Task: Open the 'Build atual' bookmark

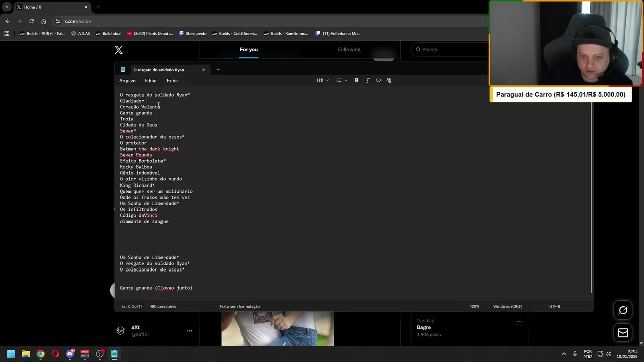Action: [x=108, y=34]
